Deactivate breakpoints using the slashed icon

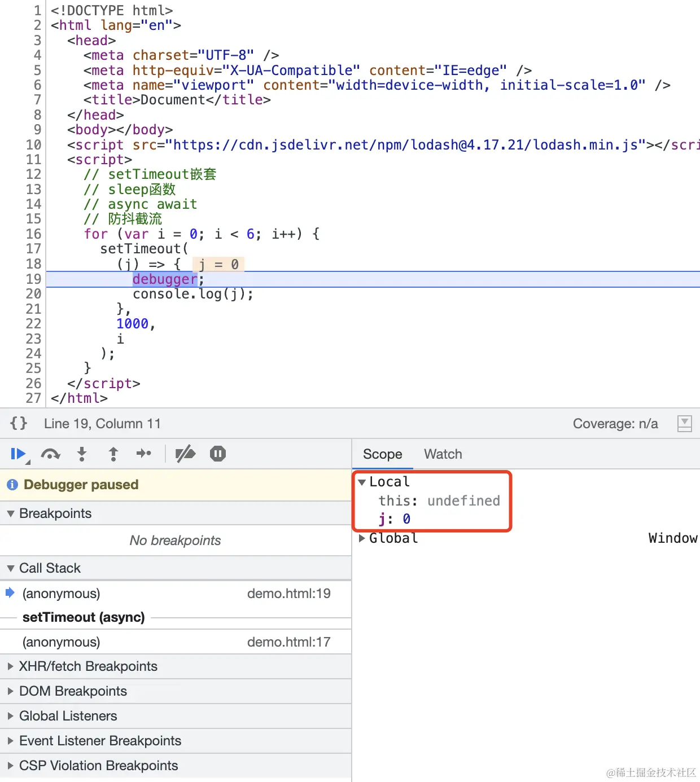coord(185,454)
